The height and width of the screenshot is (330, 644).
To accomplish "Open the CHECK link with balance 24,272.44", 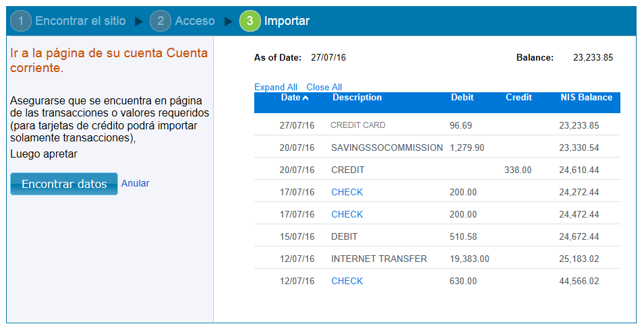I will (347, 192).
